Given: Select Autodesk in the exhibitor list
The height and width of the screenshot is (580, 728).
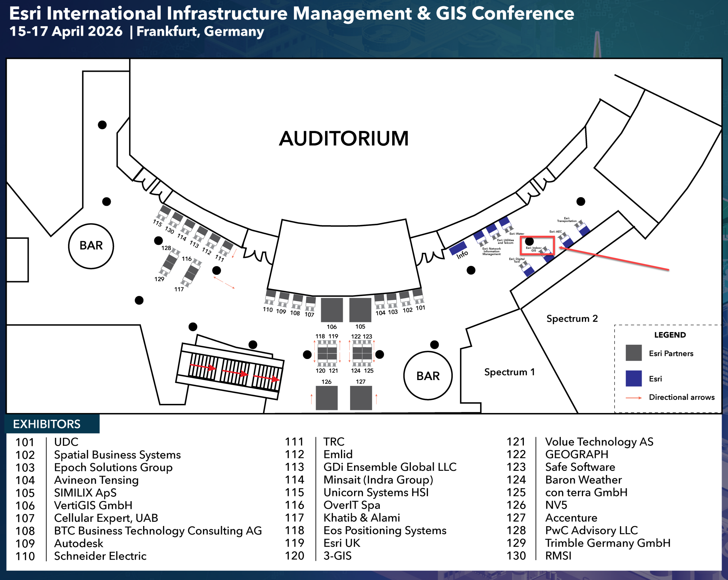Looking at the screenshot, I should tap(78, 543).
